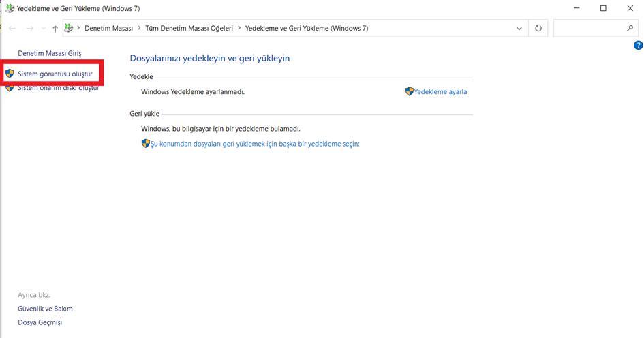The height and width of the screenshot is (338, 644).
Task: Maximize the Yedekleme ve Geri Yükleme window
Action: 603,8
